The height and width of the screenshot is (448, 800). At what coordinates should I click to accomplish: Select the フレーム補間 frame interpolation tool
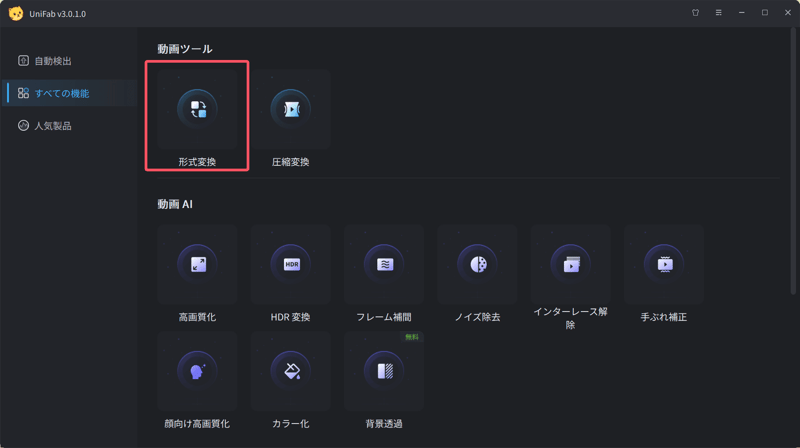tap(384, 264)
